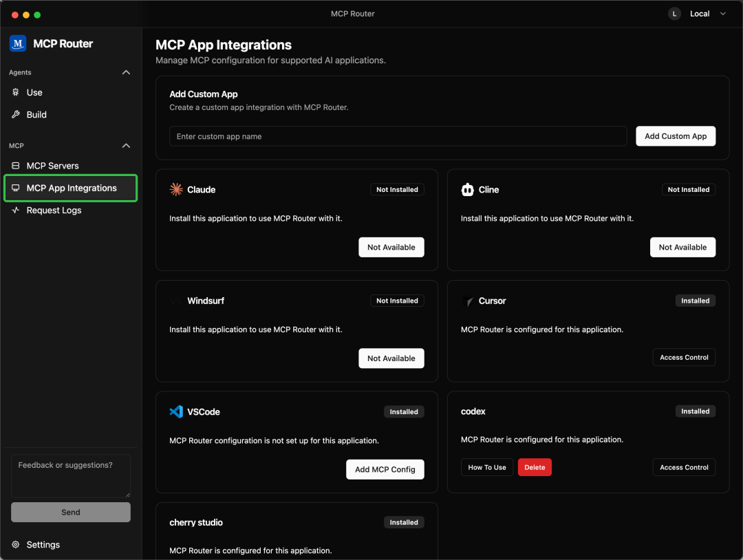Select the Request Logs activity icon
The image size is (743, 560).
(x=15, y=210)
